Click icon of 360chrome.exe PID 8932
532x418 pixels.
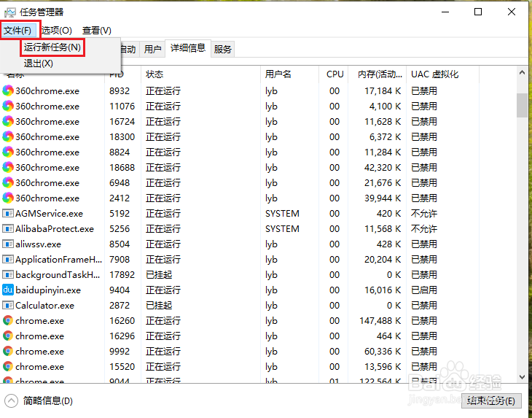point(8,90)
